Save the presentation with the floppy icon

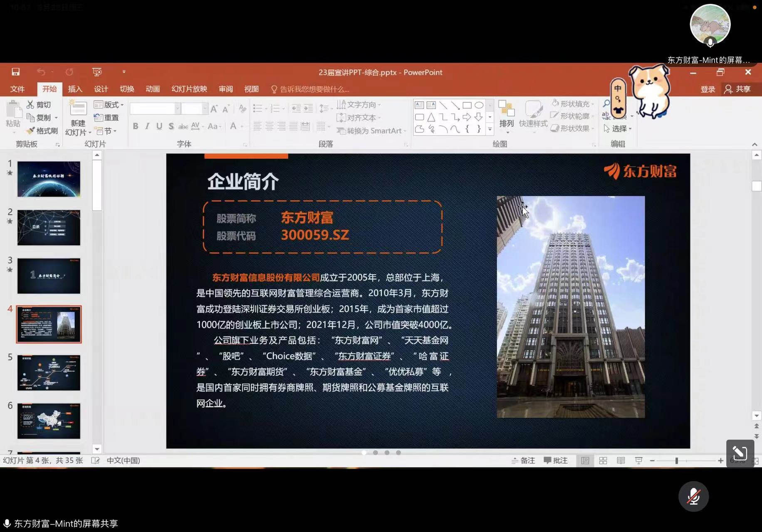[15, 72]
